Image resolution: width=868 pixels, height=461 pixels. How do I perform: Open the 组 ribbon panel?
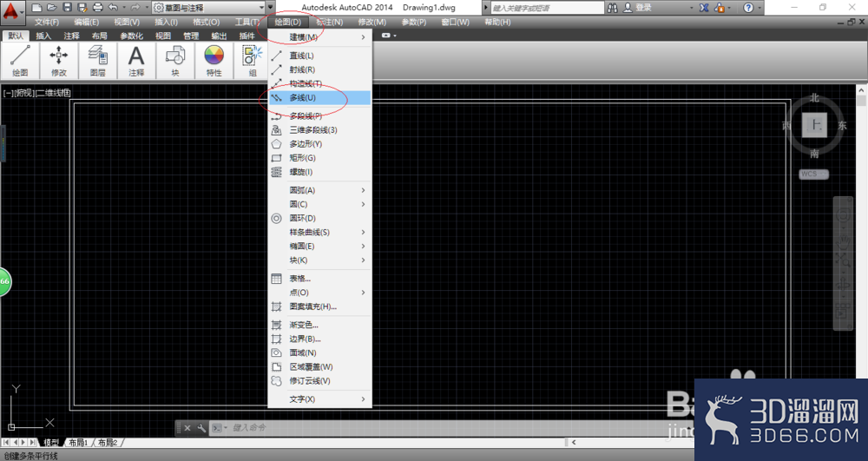(253, 61)
